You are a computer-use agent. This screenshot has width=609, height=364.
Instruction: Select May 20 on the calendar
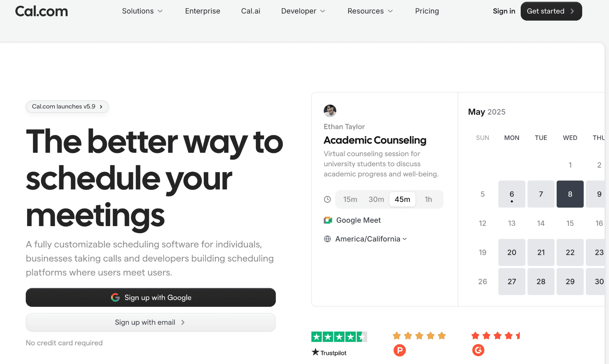512,252
